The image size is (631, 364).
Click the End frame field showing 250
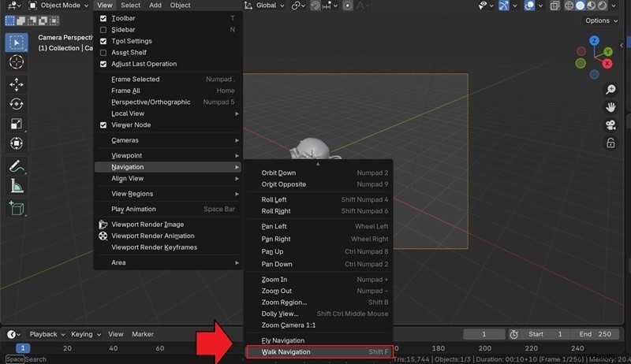click(595, 334)
